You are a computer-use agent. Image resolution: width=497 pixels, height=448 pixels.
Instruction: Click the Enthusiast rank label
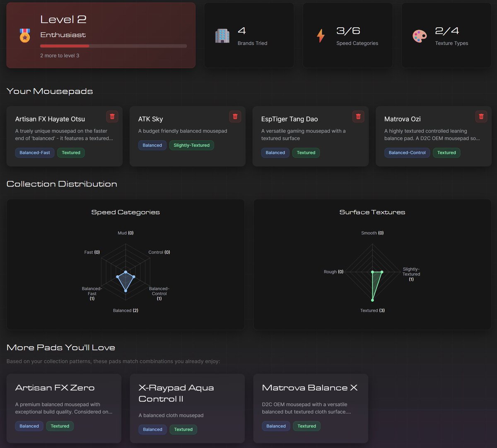pyautogui.click(x=63, y=35)
